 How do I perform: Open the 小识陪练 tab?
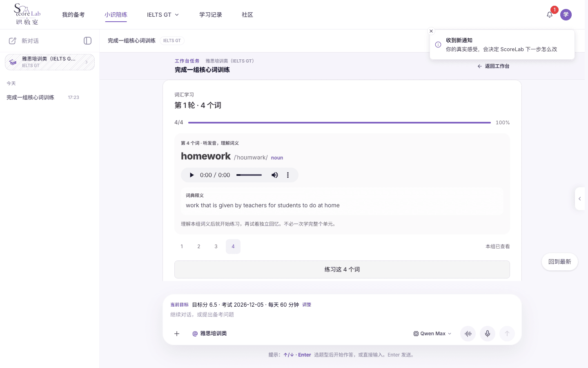(x=116, y=15)
